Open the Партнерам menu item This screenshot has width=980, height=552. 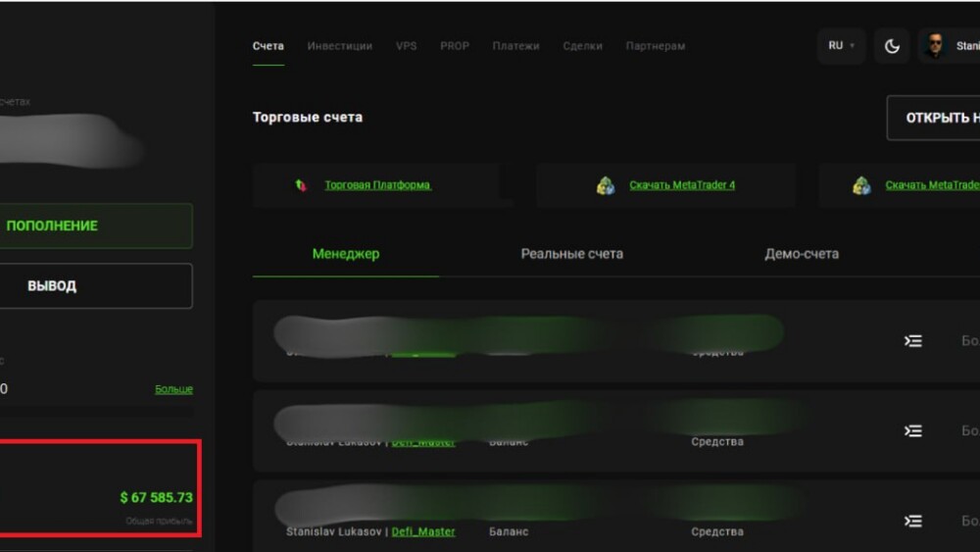tap(656, 46)
